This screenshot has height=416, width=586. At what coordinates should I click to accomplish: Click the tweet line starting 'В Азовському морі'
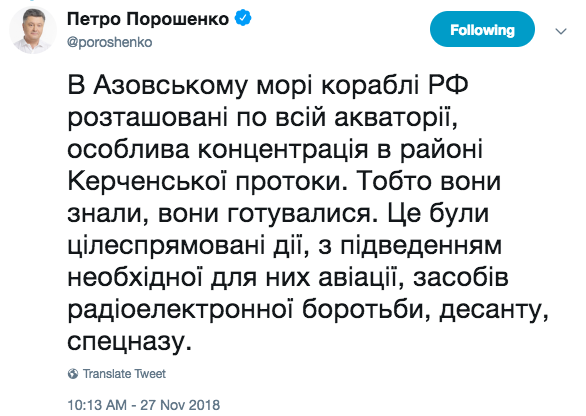(x=268, y=86)
